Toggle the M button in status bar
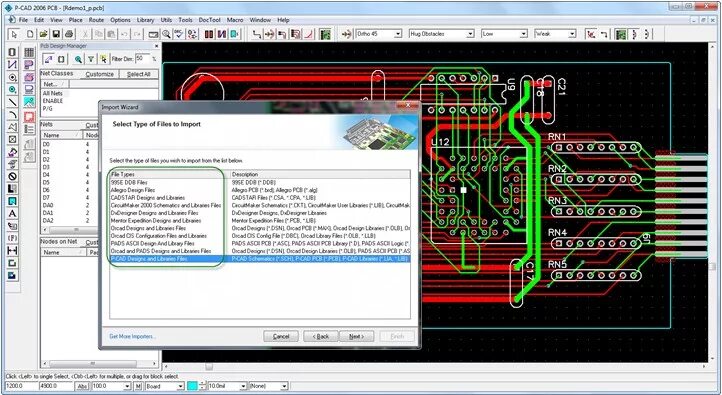The width and height of the screenshot is (722, 395). [x=138, y=386]
